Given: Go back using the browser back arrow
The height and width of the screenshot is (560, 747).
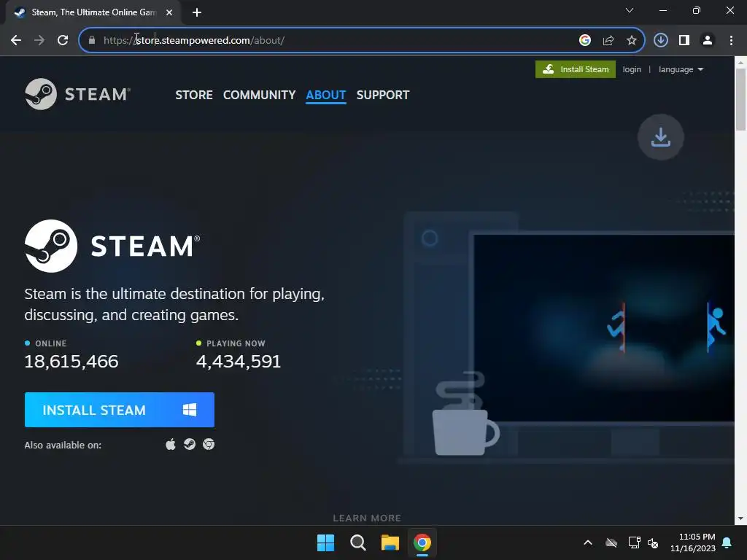Looking at the screenshot, I should pos(16,40).
